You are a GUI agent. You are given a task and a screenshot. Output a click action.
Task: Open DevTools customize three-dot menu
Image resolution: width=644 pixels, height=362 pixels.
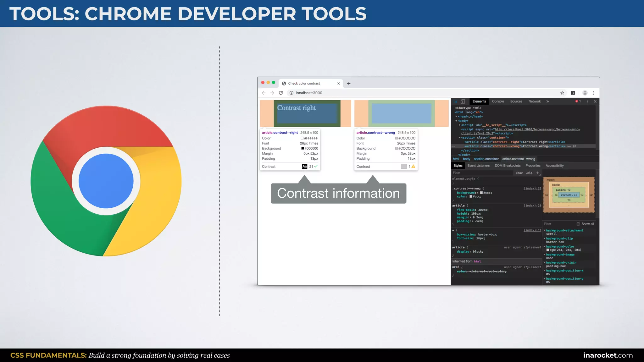pos(588,101)
